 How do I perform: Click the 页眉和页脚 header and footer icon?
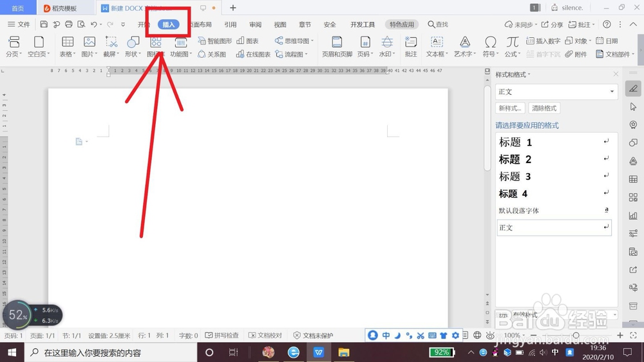[x=337, y=46]
